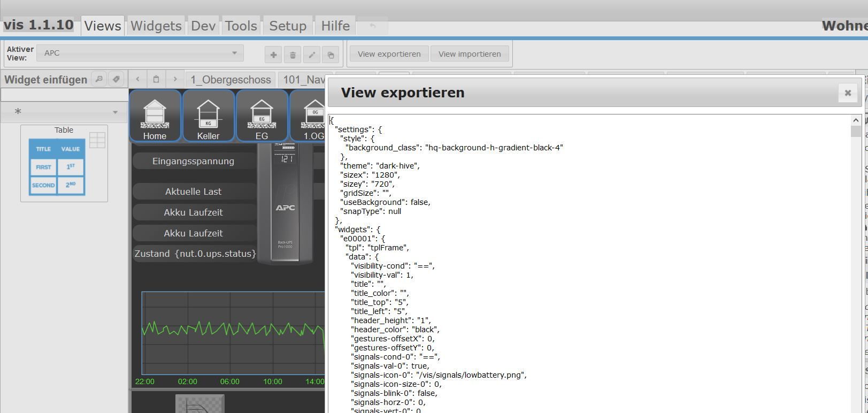Screen dimensions: 868x413
Task: Click the View importieren button
Action: click(470, 54)
